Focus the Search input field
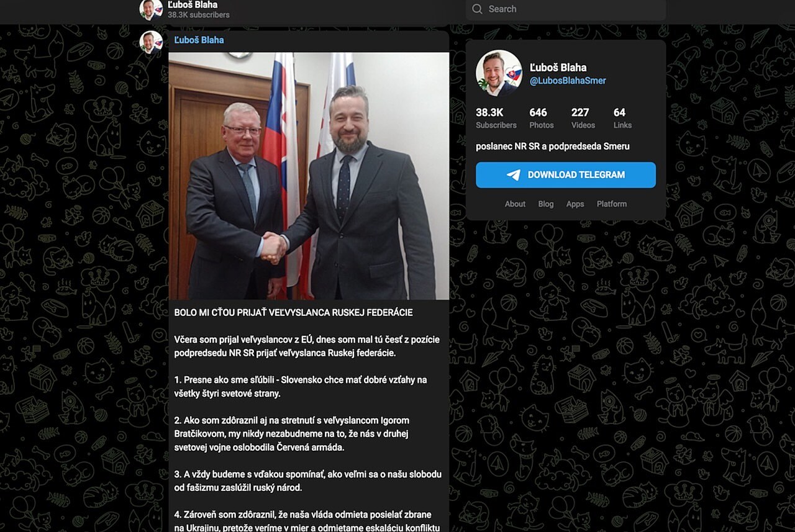This screenshot has width=795, height=532. (566, 9)
